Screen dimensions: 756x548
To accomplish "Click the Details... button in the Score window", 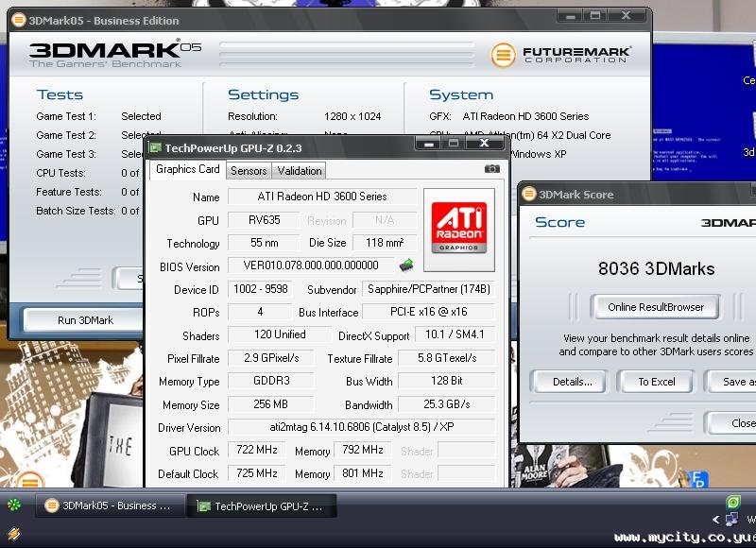I will tap(572, 382).
